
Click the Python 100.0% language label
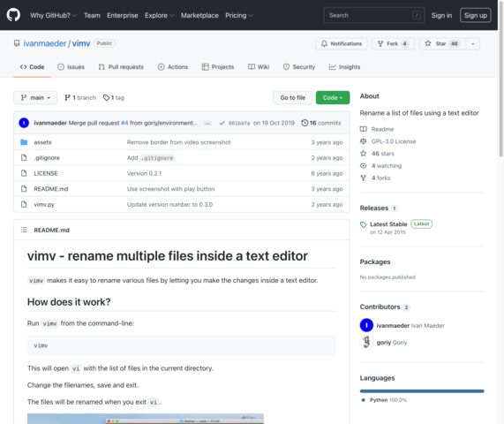[388, 400]
